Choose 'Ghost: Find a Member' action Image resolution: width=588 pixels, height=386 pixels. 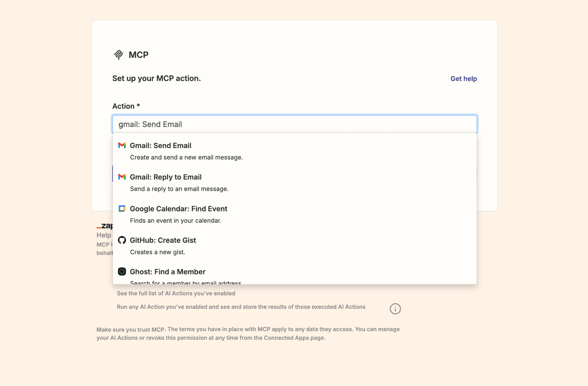(167, 272)
